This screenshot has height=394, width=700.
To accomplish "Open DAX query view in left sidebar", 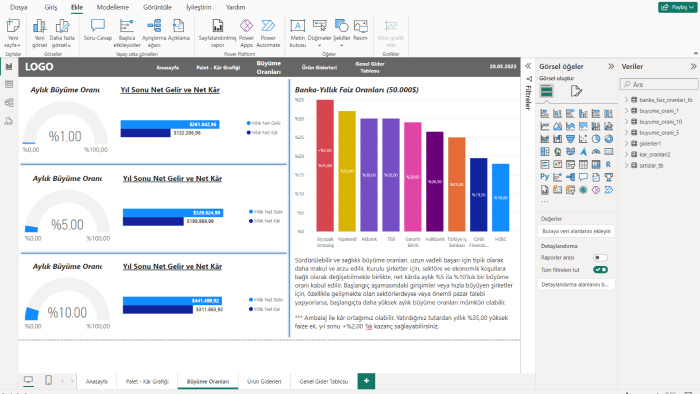I will coord(9,121).
